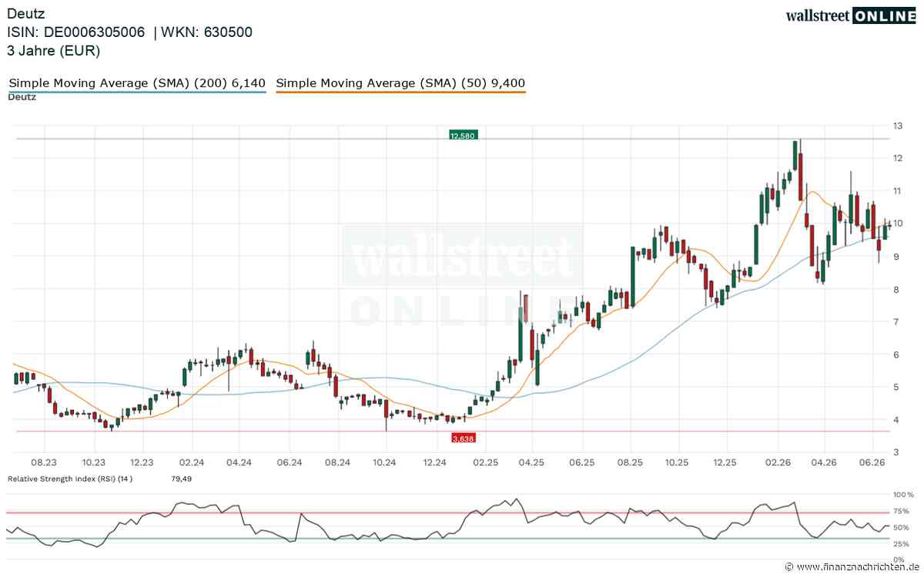This screenshot has height=578, width=924.
Task: Click the RSI value 79,49
Action: (x=181, y=479)
